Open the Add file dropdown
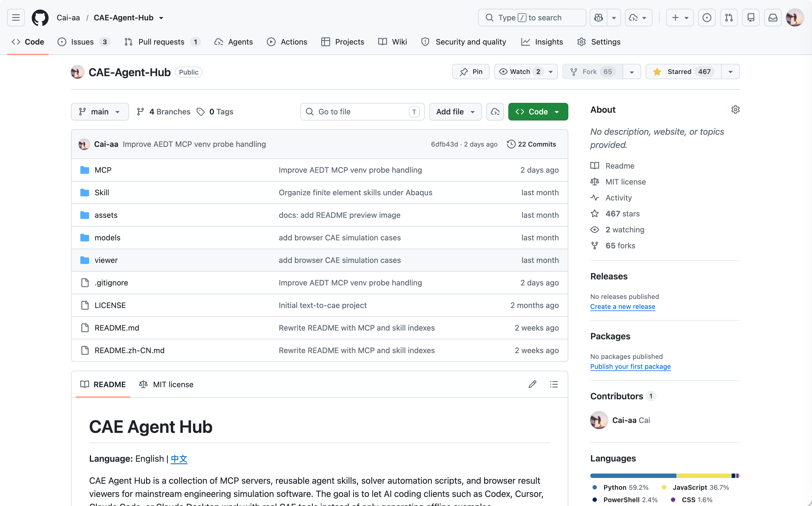812x506 pixels. coord(455,111)
